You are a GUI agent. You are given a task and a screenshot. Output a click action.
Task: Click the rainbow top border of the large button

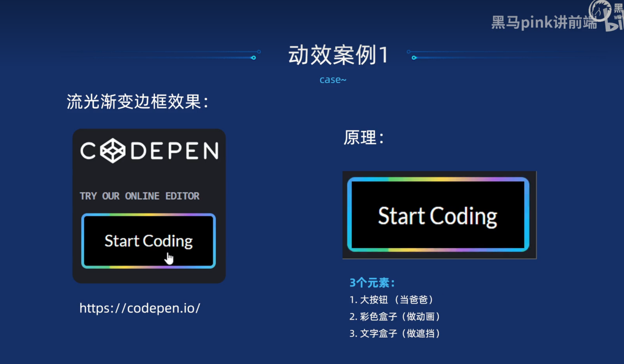pyautogui.click(x=438, y=179)
